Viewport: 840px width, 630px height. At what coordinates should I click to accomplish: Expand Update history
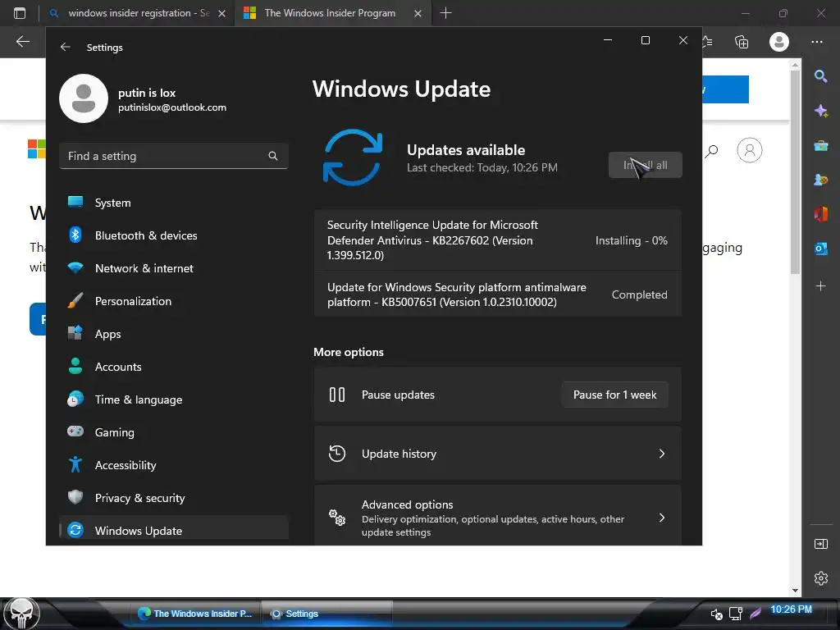tap(497, 454)
